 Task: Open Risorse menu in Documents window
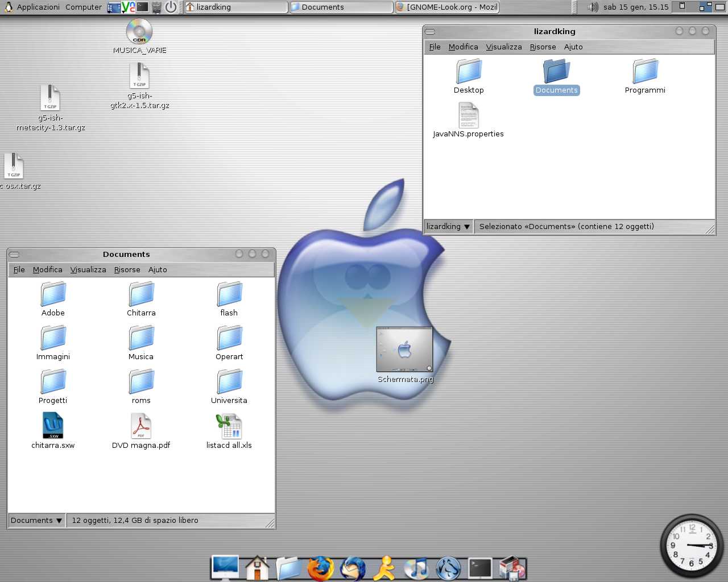127,269
